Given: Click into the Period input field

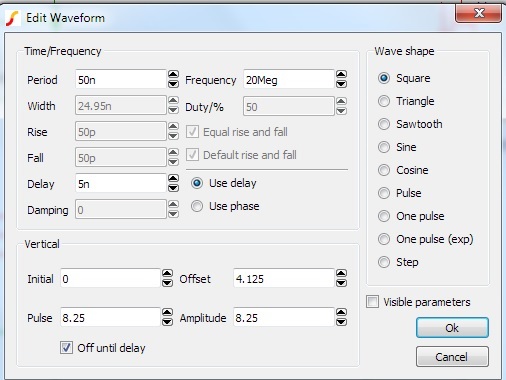Looking at the screenshot, I should click(121, 79).
